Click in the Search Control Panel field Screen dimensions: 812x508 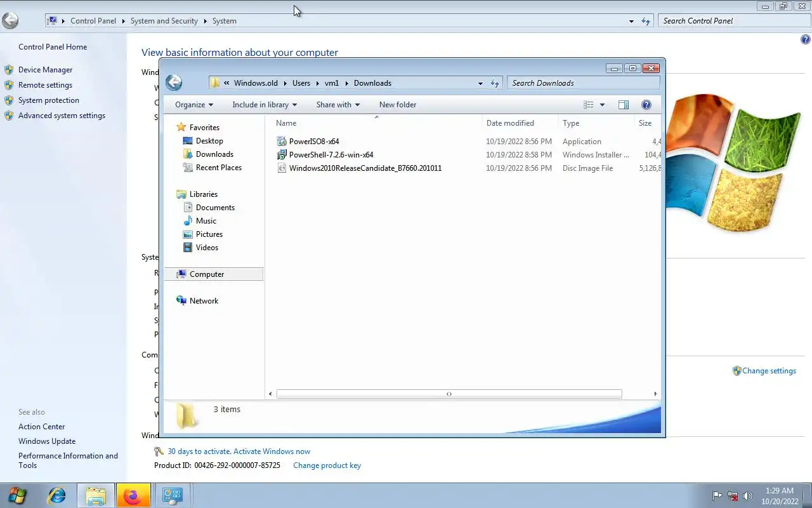click(x=733, y=21)
